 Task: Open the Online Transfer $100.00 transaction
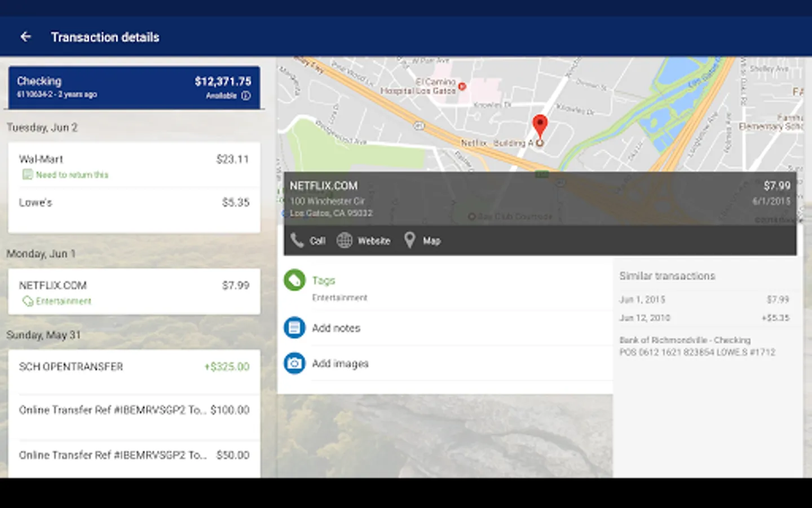click(x=134, y=417)
